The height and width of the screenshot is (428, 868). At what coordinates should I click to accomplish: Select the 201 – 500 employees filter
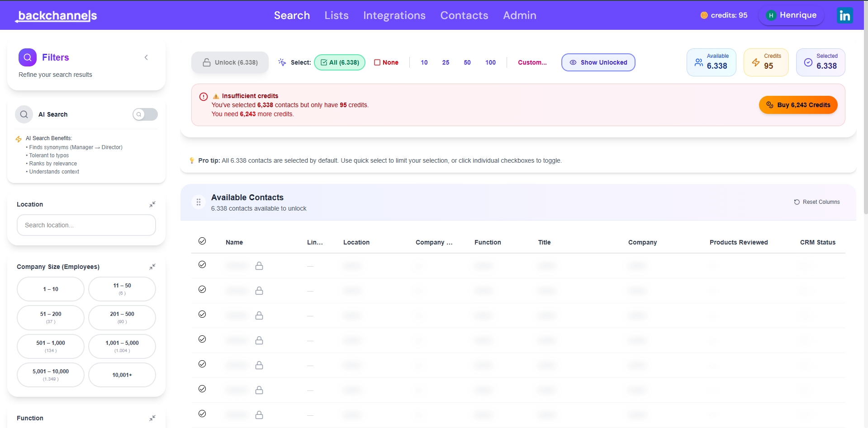click(x=122, y=318)
